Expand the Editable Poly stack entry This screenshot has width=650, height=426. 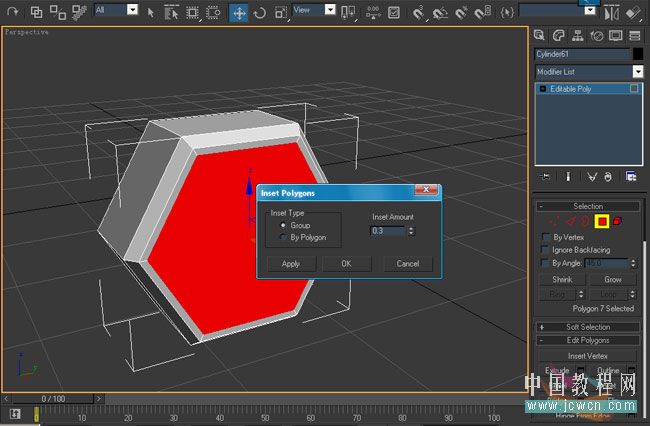[543, 89]
